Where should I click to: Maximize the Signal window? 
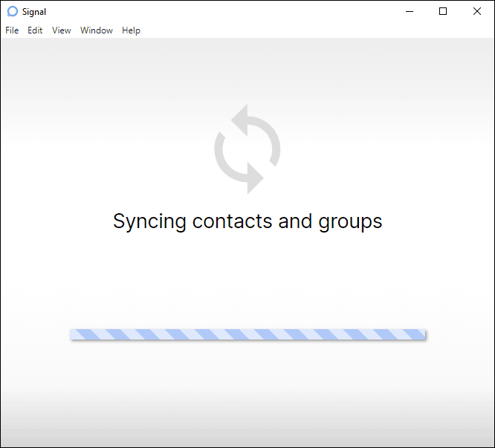click(443, 11)
